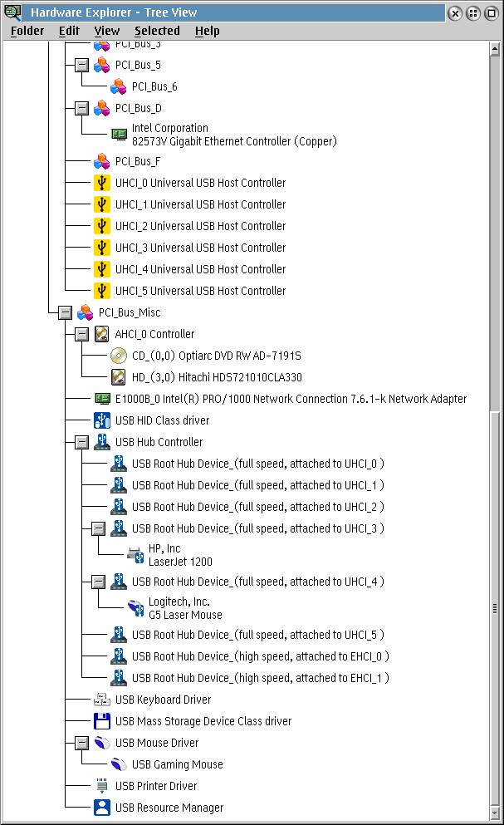Select the 'G5 Laser Mouse' text label

185,615
